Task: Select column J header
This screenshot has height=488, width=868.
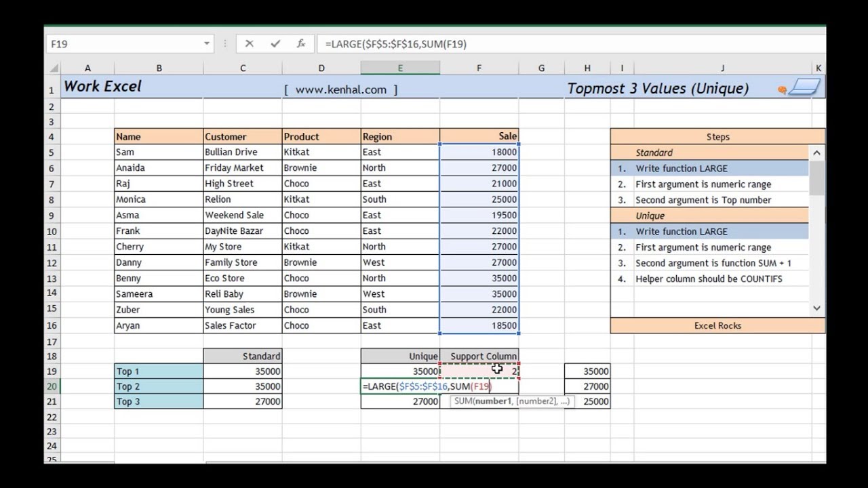Action: coord(722,68)
